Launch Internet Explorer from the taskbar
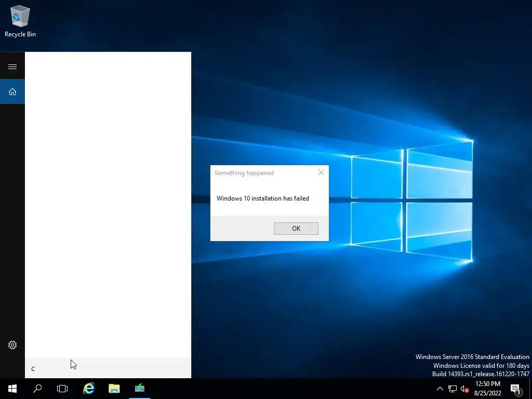The image size is (532, 399). click(89, 389)
